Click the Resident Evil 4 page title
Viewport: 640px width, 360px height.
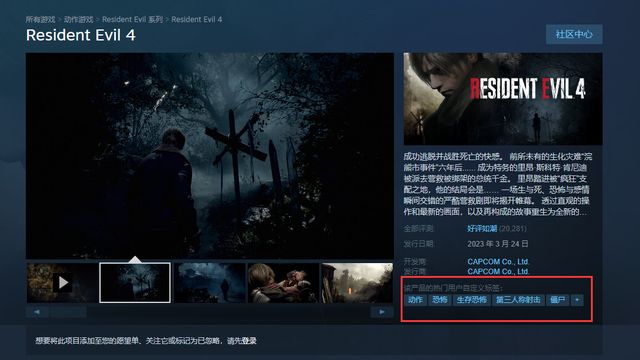[80, 35]
